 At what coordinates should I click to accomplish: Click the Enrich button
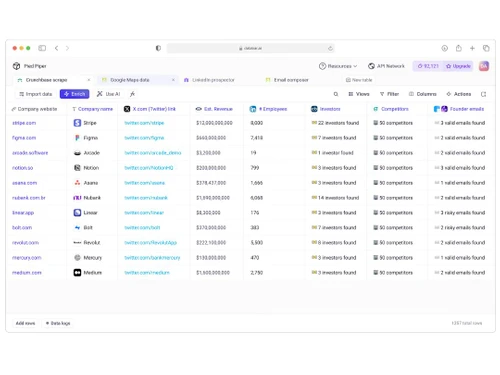74,94
